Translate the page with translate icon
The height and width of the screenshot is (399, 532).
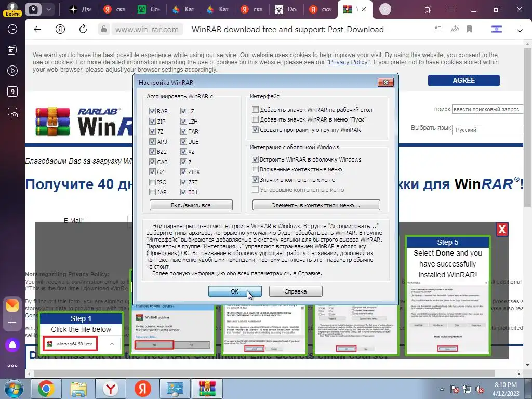(x=455, y=30)
